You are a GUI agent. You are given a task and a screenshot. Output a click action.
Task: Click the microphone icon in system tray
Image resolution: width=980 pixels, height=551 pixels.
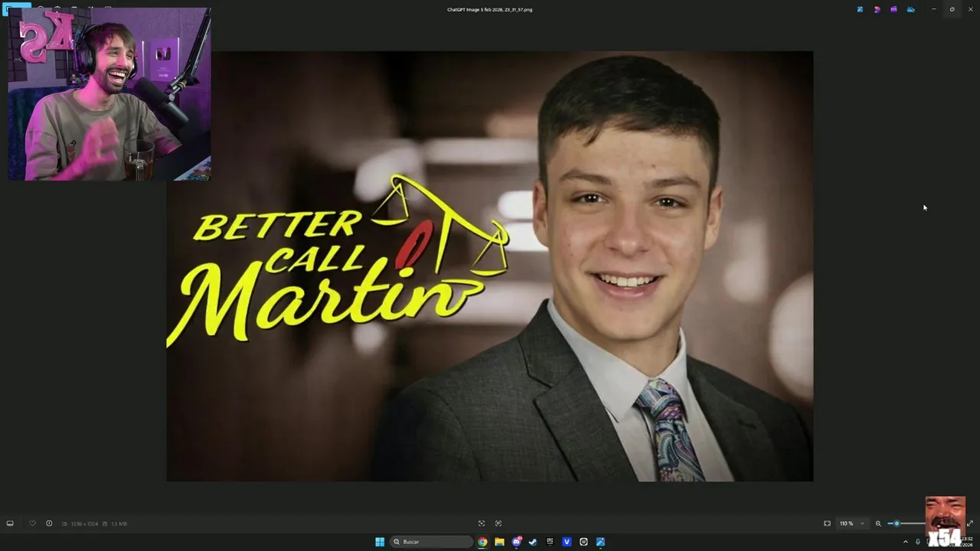coord(917,542)
